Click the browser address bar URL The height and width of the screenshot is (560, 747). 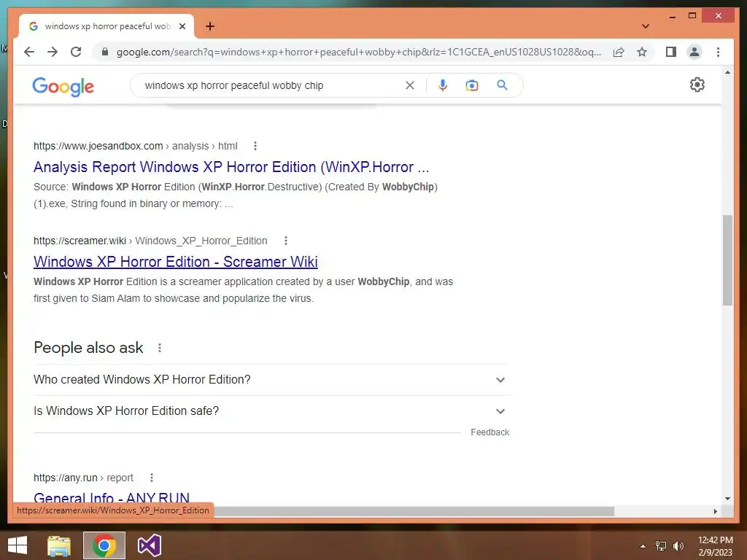(358, 52)
